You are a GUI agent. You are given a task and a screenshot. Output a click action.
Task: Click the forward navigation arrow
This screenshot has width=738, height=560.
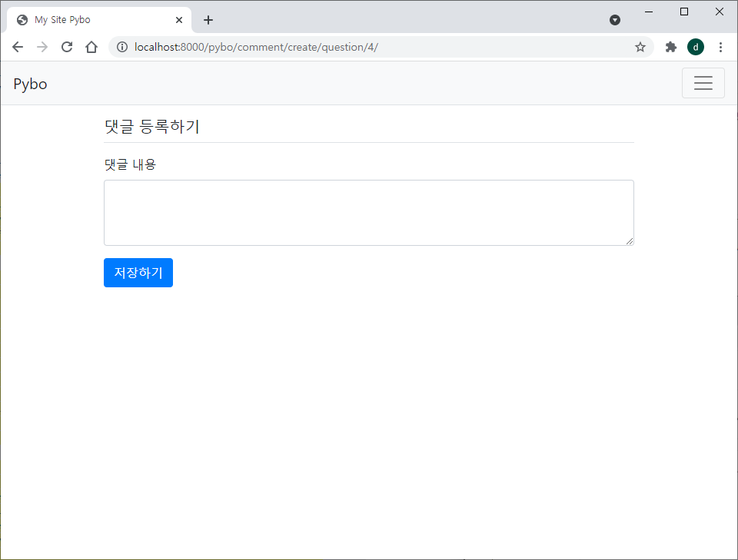[42, 47]
